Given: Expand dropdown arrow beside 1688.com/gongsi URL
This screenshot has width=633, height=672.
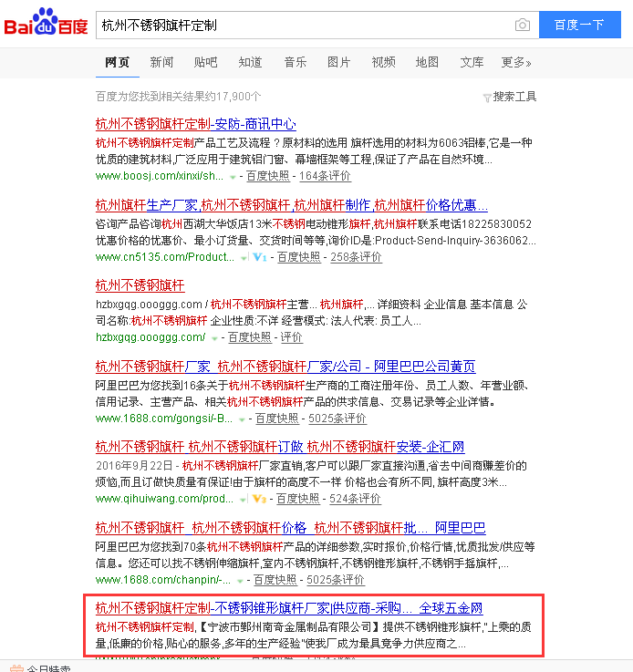Looking at the screenshot, I should tap(242, 419).
